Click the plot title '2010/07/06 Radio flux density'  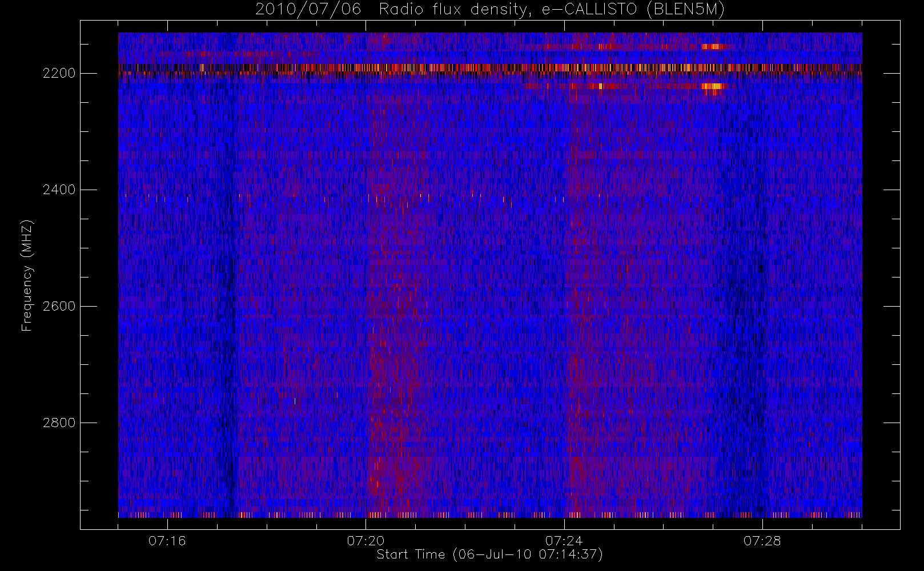(490, 10)
